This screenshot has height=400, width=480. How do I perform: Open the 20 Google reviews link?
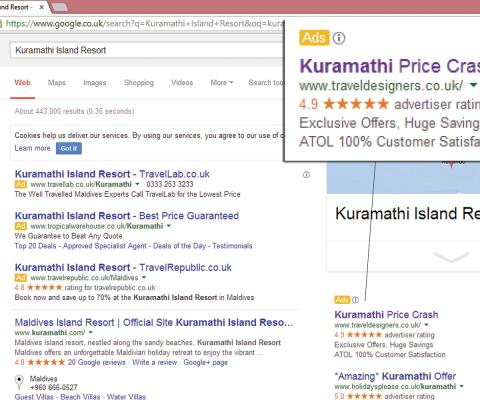[97, 362]
